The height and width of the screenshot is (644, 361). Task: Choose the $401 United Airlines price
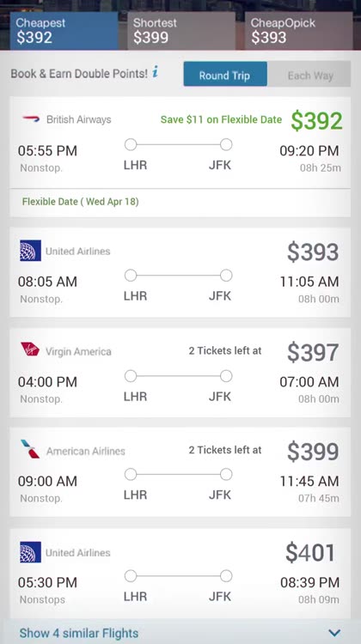click(310, 553)
